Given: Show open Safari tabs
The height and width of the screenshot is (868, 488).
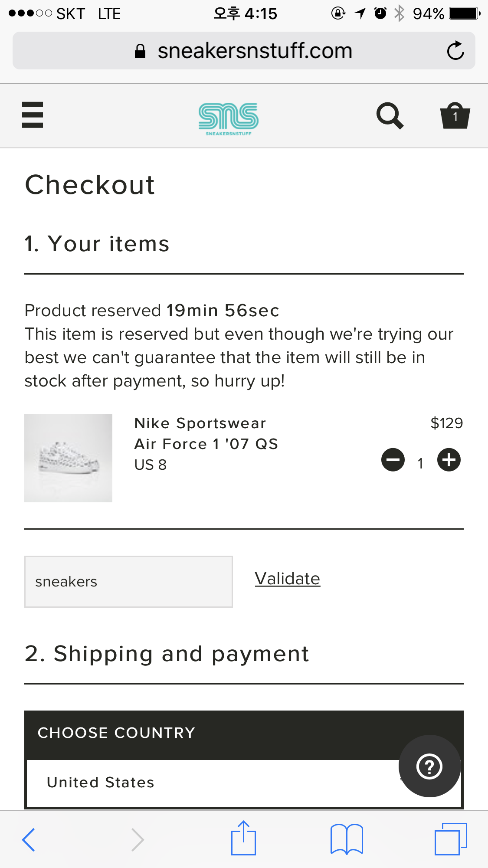Looking at the screenshot, I should tap(451, 839).
